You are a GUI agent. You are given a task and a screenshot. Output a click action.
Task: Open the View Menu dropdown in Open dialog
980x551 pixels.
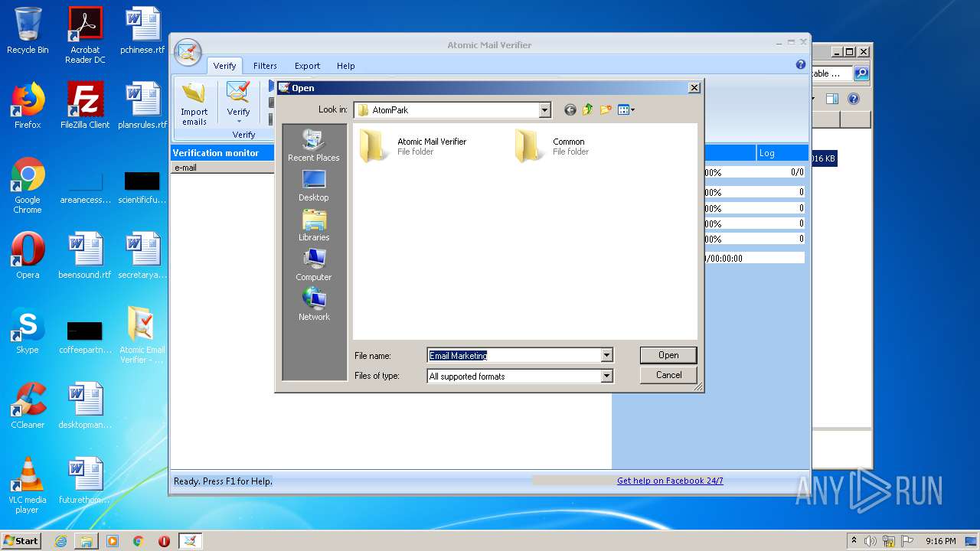click(x=626, y=110)
